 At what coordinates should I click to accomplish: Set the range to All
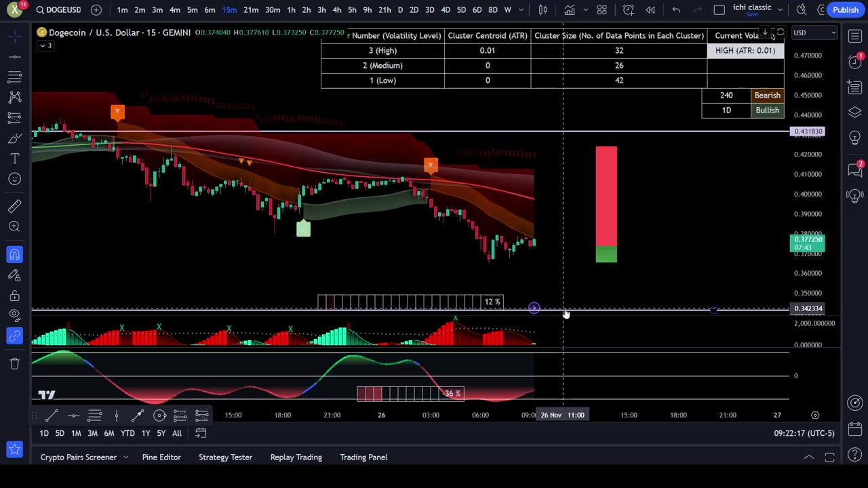click(x=177, y=433)
